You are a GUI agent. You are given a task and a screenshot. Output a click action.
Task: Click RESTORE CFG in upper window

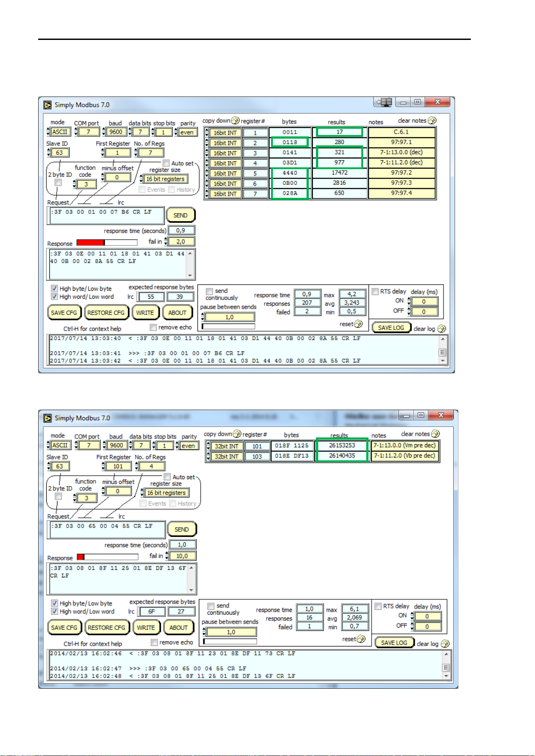point(106,313)
